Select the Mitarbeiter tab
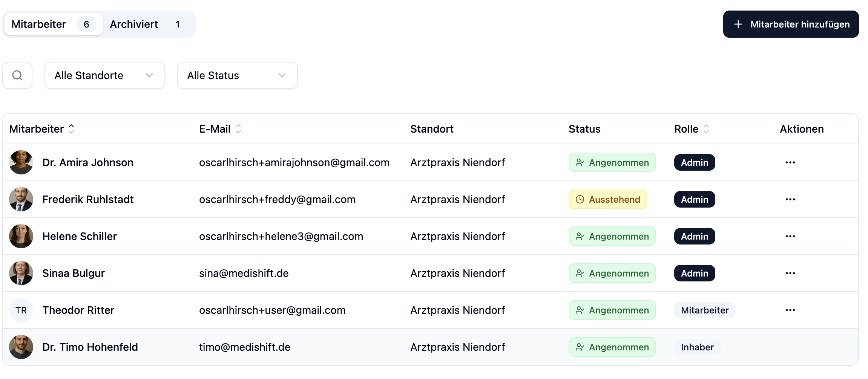The height and width of the screenshot is (379, 868). pyautogui.click(x=53, y=24)
